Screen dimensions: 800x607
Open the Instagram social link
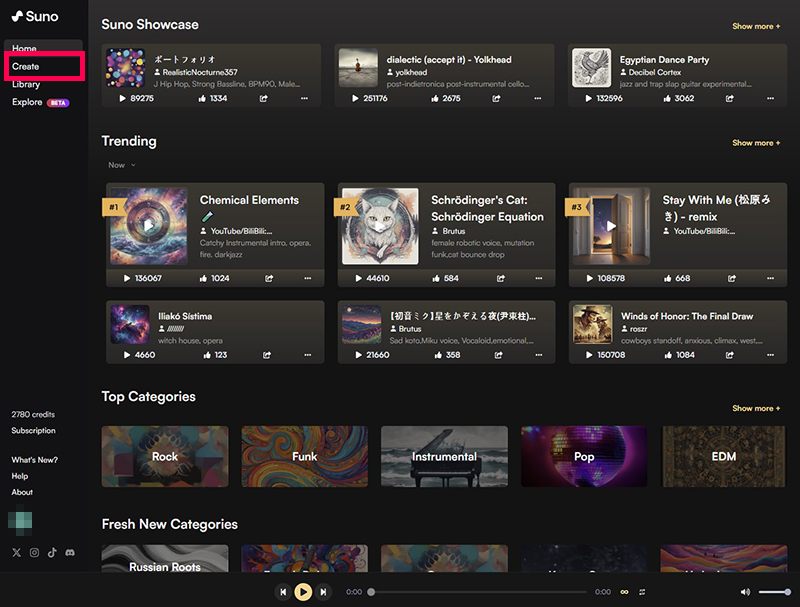34,552
